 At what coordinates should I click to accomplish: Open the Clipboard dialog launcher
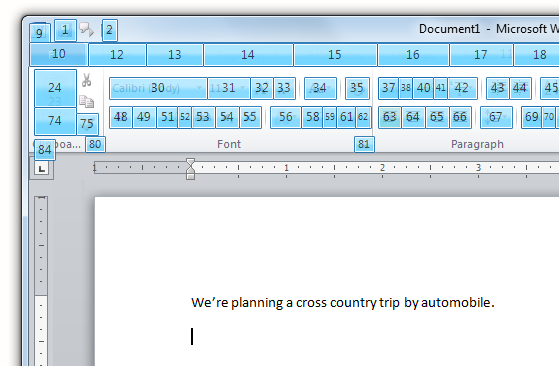tap(95, 144)
